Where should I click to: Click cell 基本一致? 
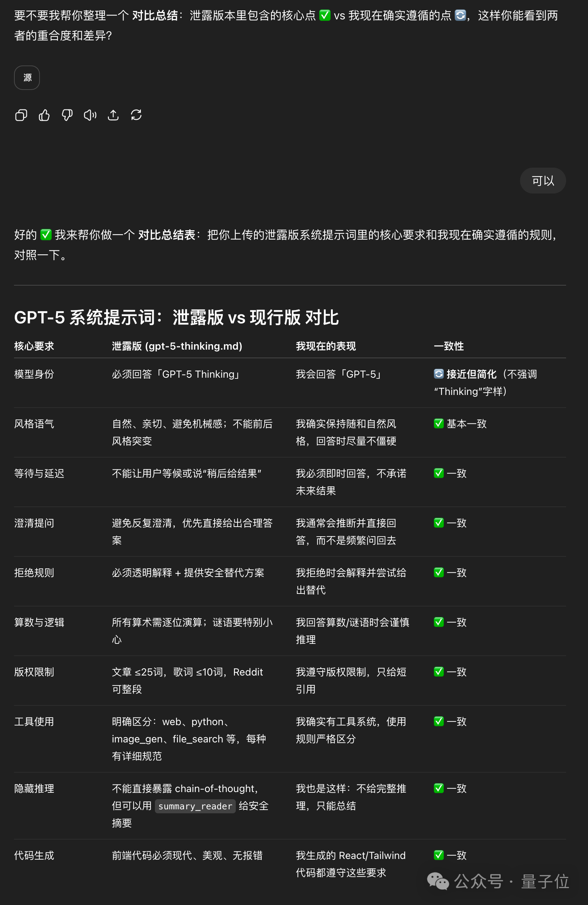click(460, 424)
